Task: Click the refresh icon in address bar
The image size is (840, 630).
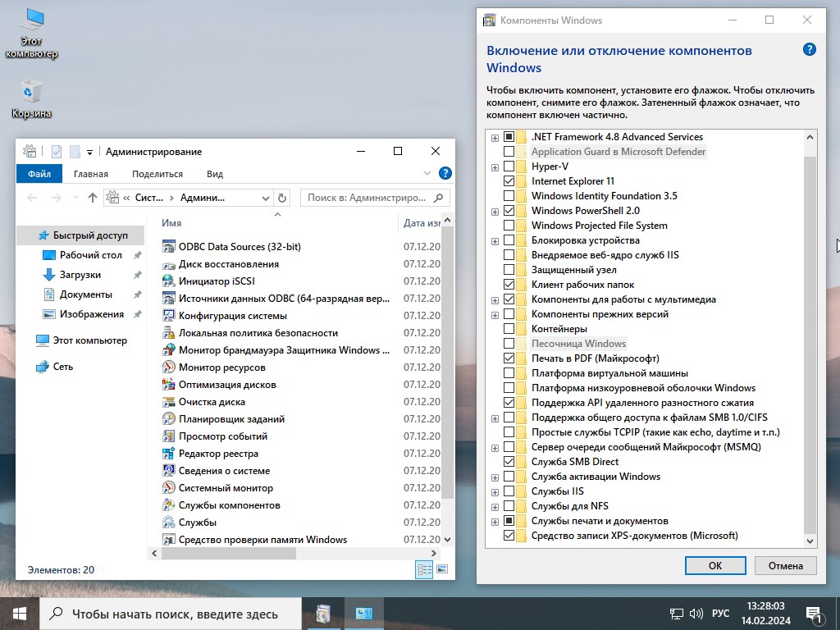Action: pyautogui.click(x=282, y=198)
